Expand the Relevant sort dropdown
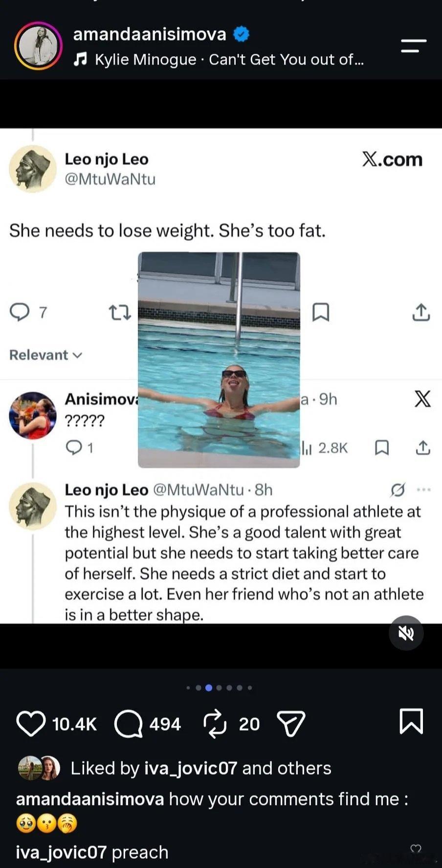Screen dimensions: 442x868 [46, 355]
